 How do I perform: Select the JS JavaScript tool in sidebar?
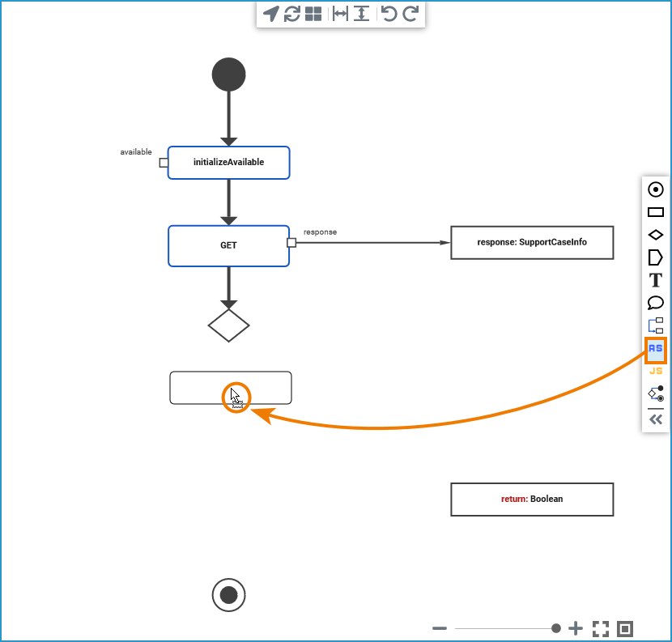(655, 371)
